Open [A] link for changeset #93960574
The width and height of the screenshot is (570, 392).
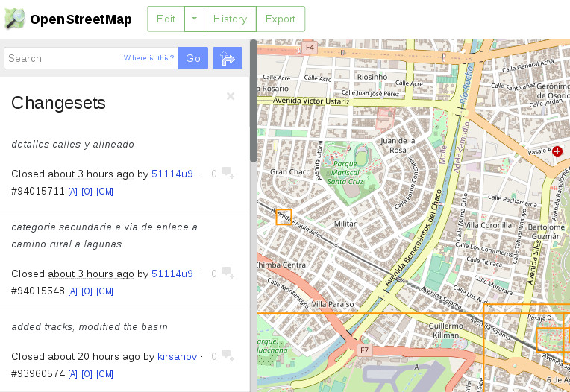click(x=72, y=374)
